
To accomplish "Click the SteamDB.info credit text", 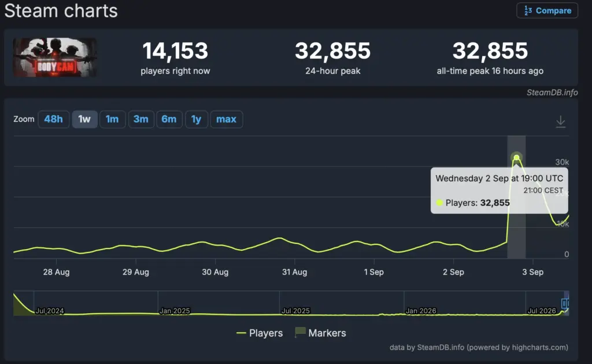I will [x=552, y=92].
